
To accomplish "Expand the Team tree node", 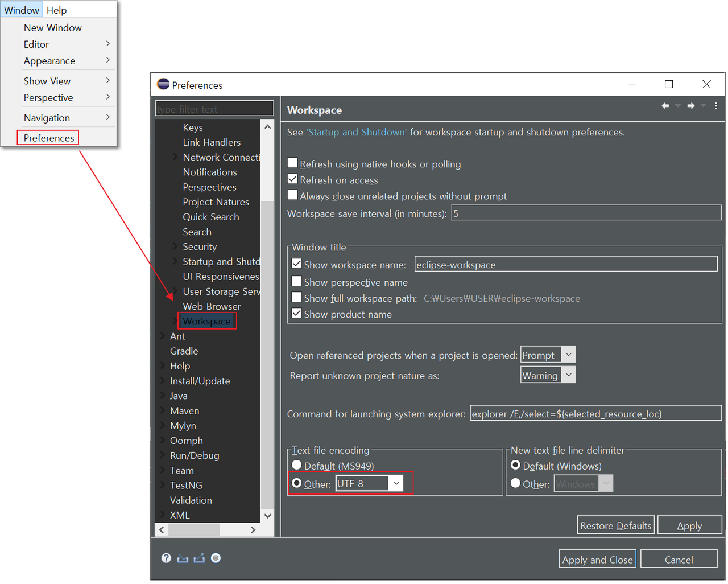I will tap(163, 470).
